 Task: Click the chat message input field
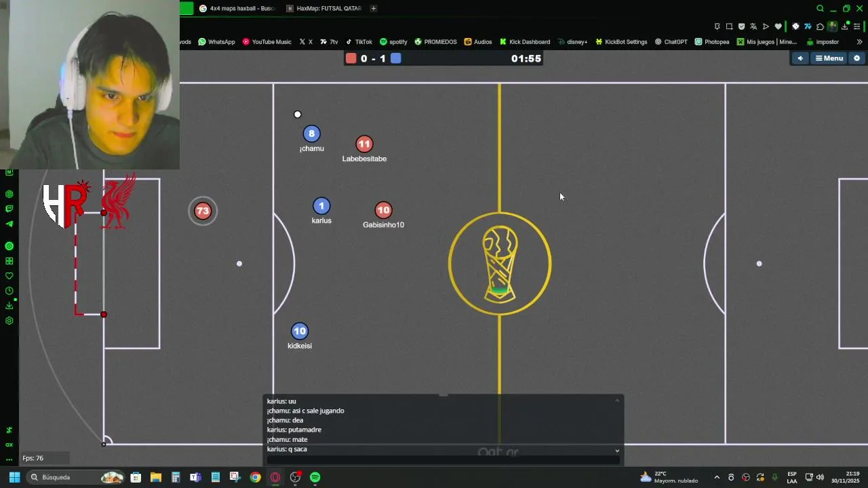coord(443,460)
